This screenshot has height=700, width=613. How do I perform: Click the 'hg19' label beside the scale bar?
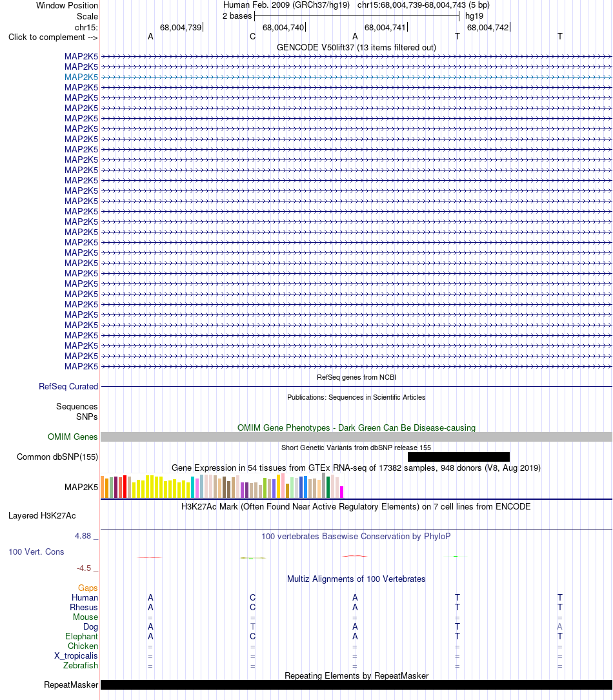(x=474, y=16)
